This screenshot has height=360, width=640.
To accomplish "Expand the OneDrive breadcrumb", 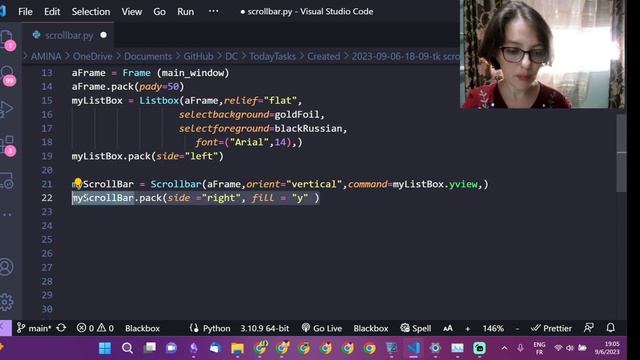I will pos(92,56).
